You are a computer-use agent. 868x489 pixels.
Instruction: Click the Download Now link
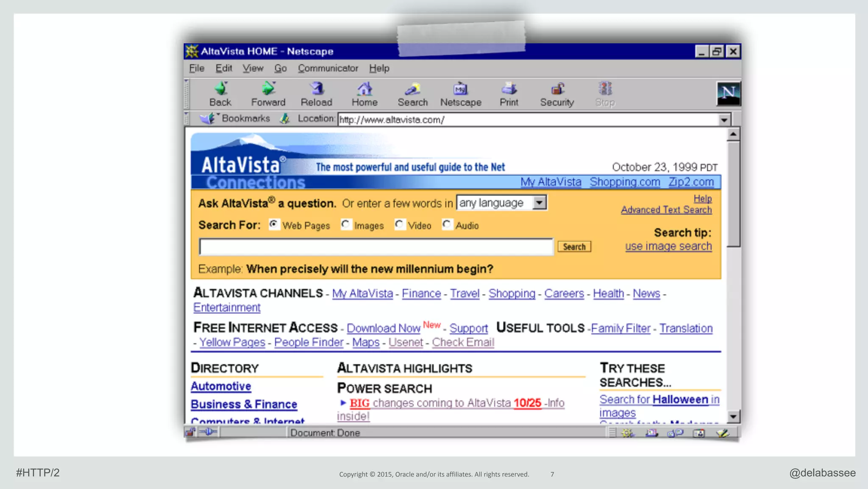[x=384, y=328]
